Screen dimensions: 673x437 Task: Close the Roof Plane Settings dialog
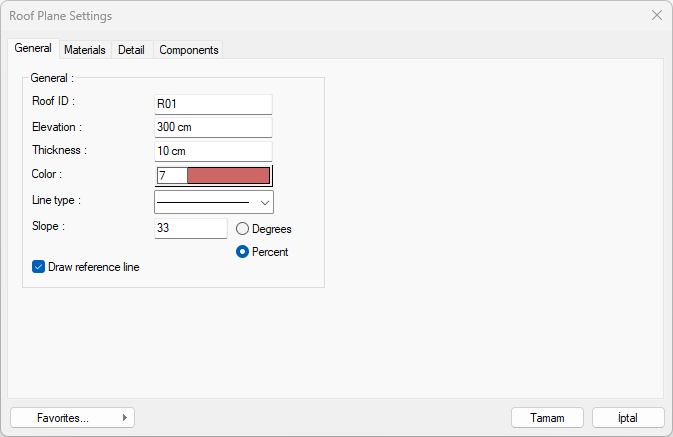(x=656, y=16)
